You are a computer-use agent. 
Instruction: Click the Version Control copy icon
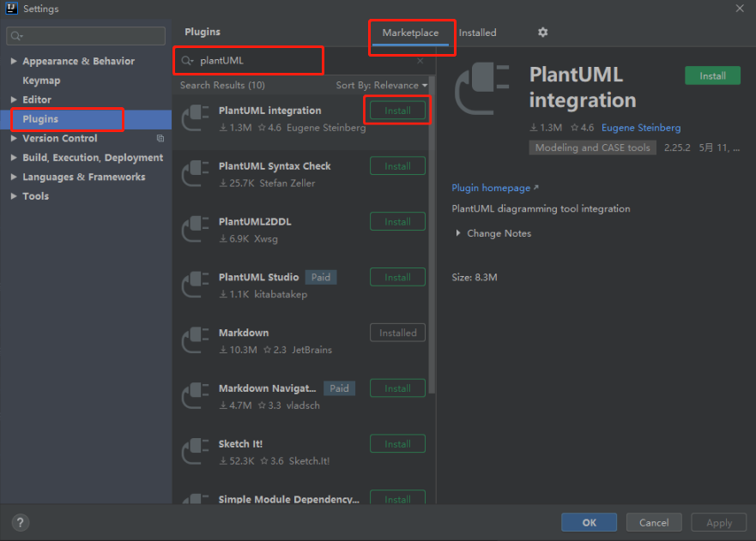160,138
